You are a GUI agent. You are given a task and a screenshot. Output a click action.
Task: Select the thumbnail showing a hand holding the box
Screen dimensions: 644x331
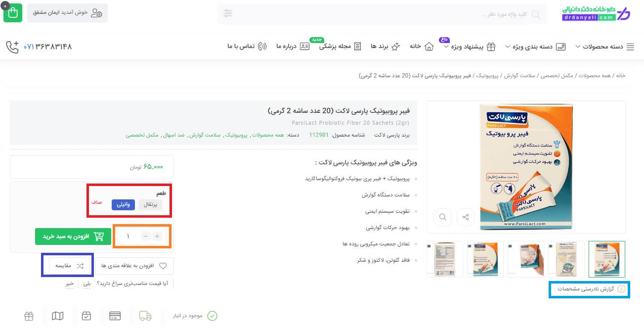coord(526,259)
